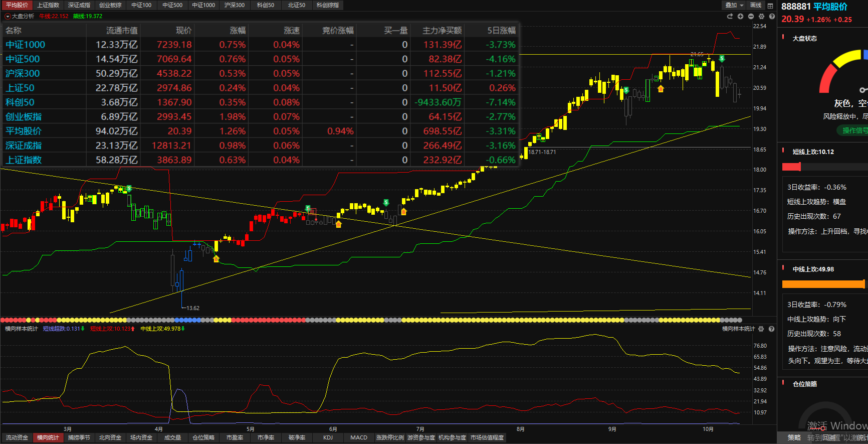Toggle 中线上攻 indicator line in legend

pos(160,329)
